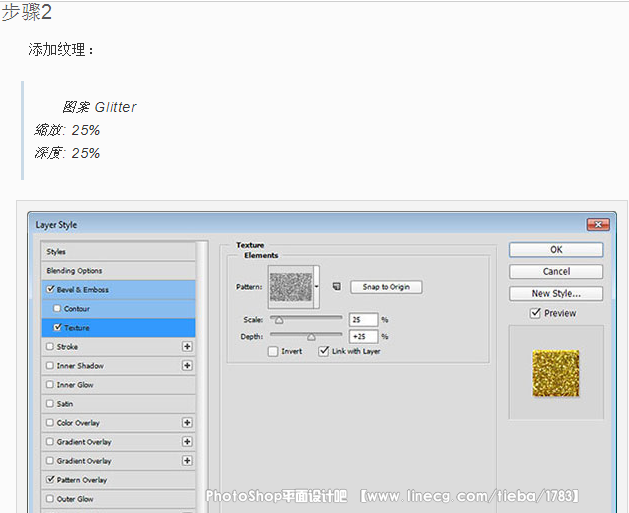Click the glitter pattern thumbnail

(x=291, y=287)
